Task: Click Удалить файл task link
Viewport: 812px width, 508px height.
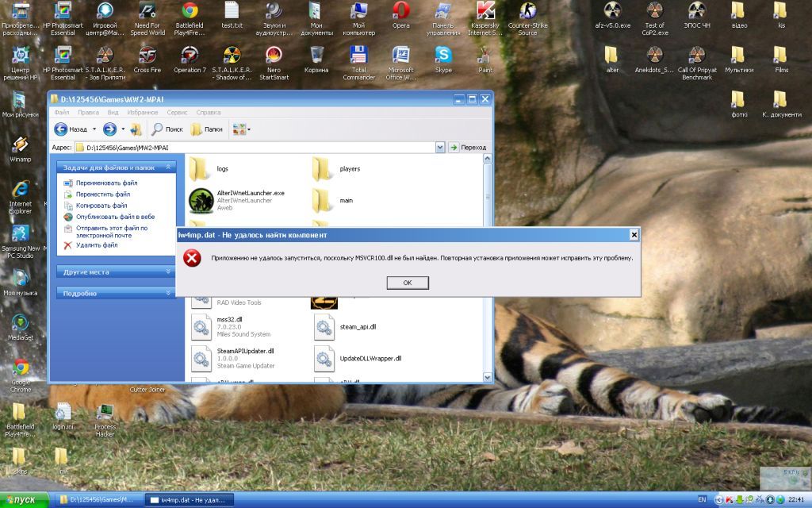Action: (x=97, y=244)
